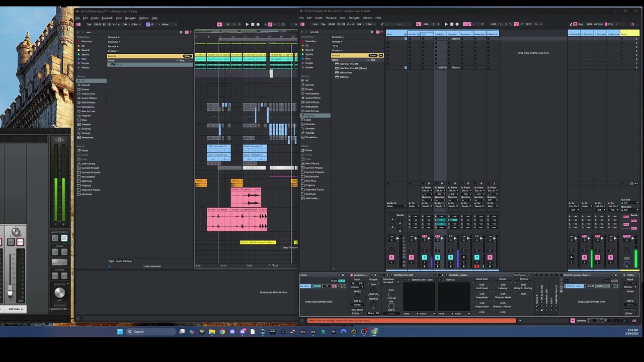Open Plug-Ins category in New Song browser

point(86,116)
